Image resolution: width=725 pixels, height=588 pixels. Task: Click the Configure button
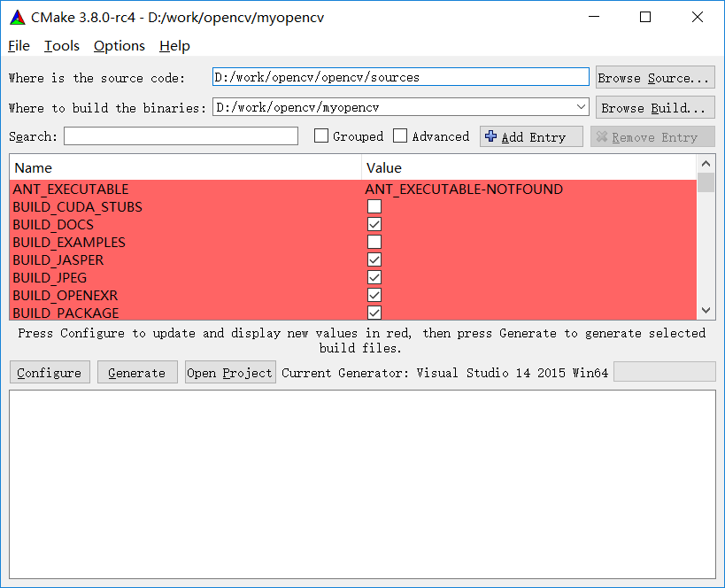50,373
